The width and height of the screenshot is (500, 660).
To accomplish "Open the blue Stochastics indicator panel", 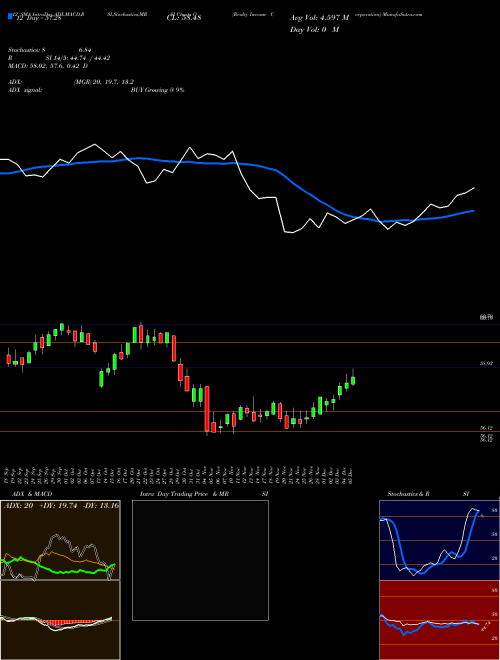I will pos(439,540).
